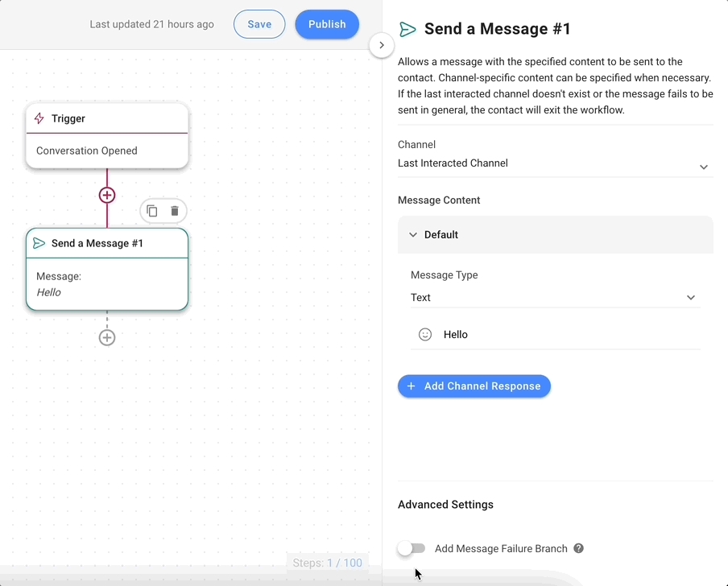The height and width of the screenshot is (586, 728).
Task: Publish the workflow
Action: click(x=327, y=25)
